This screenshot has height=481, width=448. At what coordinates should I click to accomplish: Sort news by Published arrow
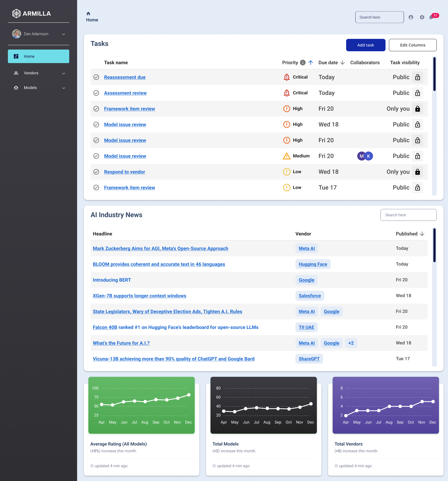pos(422,234)
